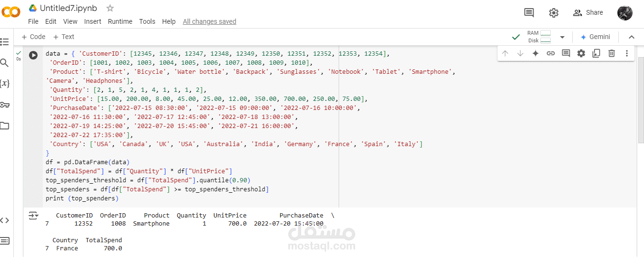
Task: Expand the runtime connection dropdown arrow
Action: [562, 37]
